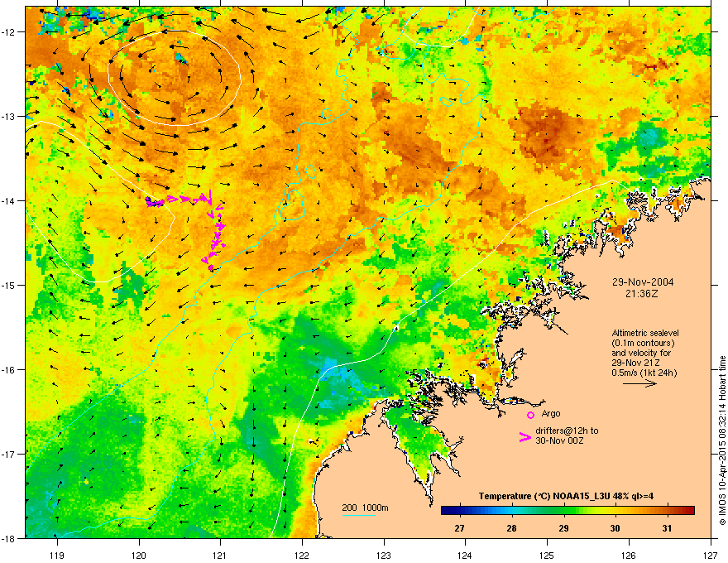The width and height of the screenshot is (728, 563).
Task: Click longitude axis label 123
Action: [384, 555]
